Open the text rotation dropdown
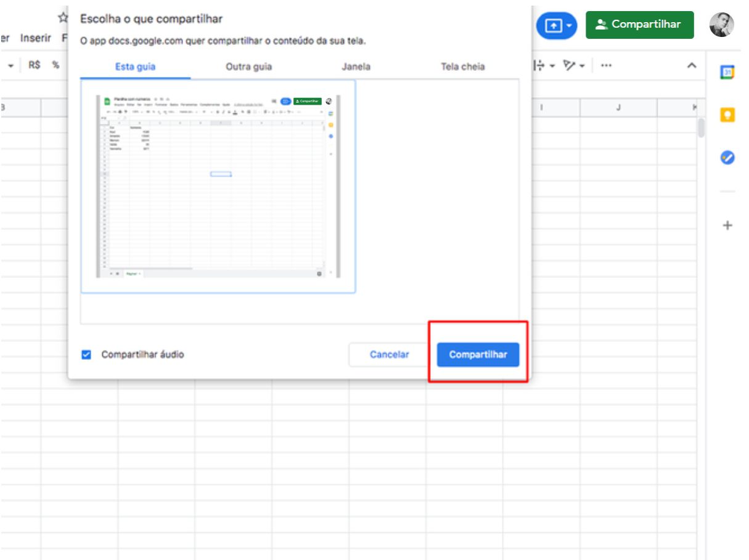 (574, 65)
